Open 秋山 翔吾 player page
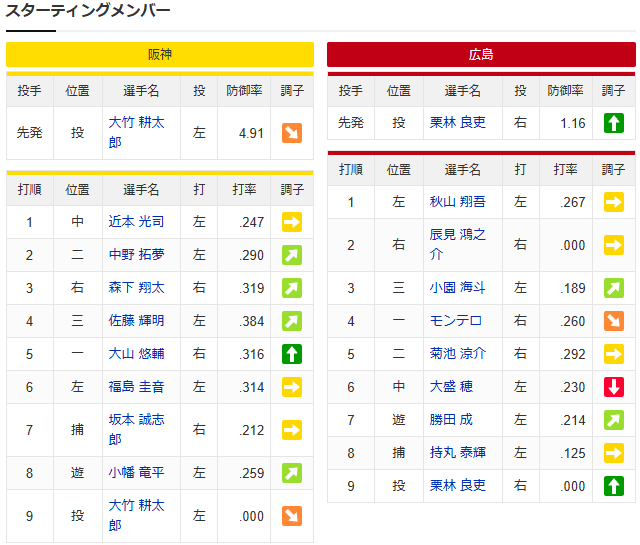 pyautogui.click(x=458, y=202)
